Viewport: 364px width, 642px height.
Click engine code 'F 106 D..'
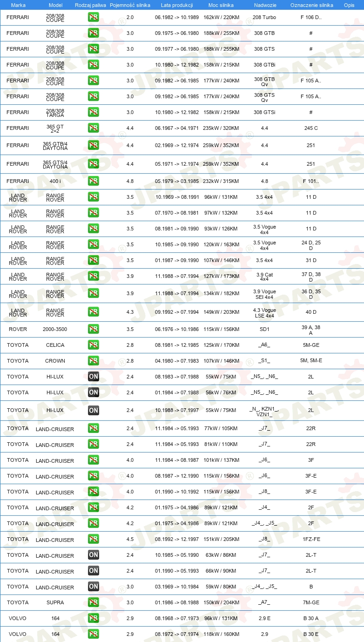311,17
